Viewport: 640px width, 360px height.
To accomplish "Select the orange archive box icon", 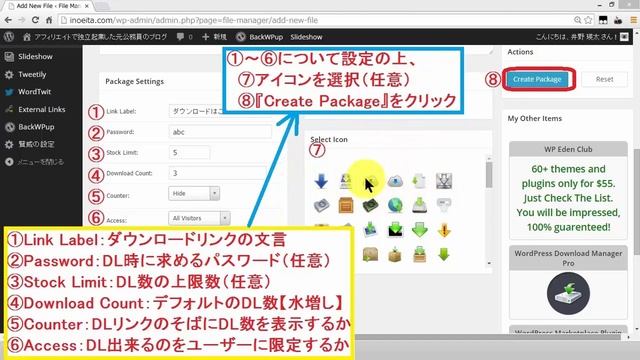I will click(x=346, y=205).
